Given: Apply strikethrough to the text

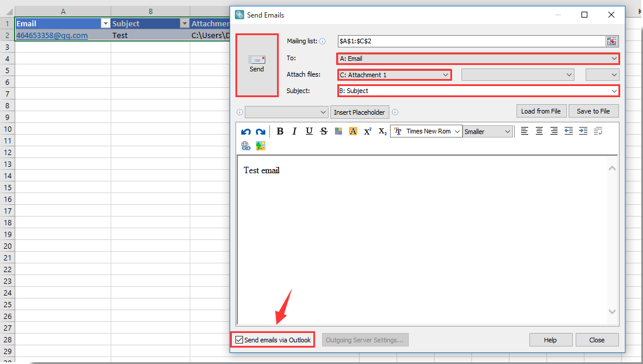Looking at the screenshot, I should (323, 131).
